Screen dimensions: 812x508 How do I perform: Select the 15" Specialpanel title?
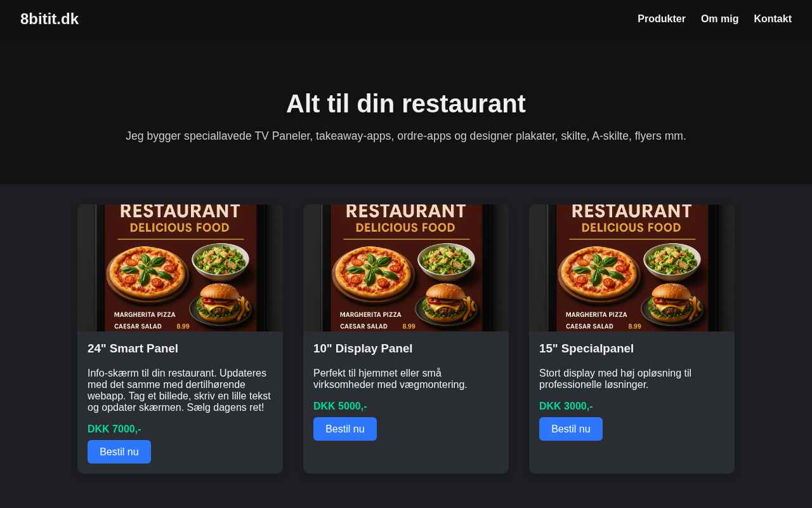click(586, 349)
